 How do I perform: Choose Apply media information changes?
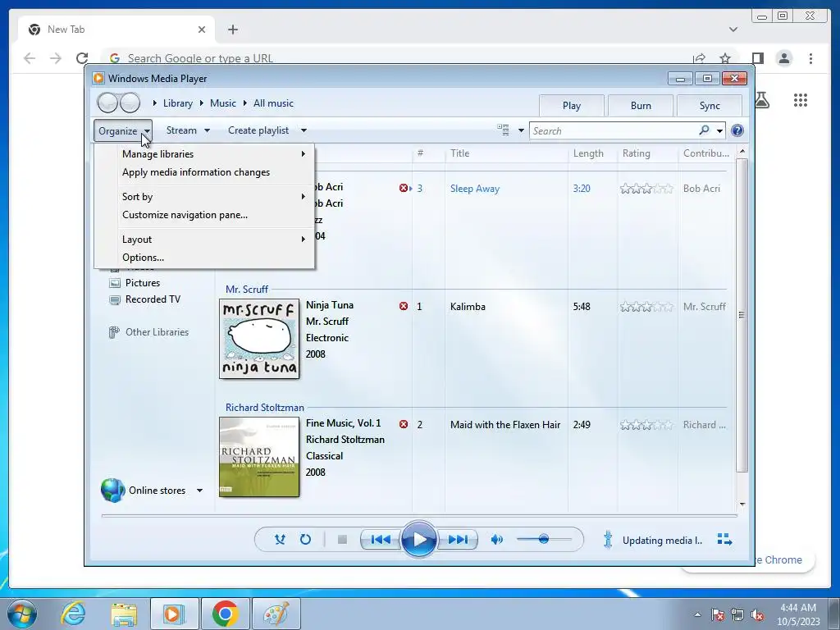204,172
